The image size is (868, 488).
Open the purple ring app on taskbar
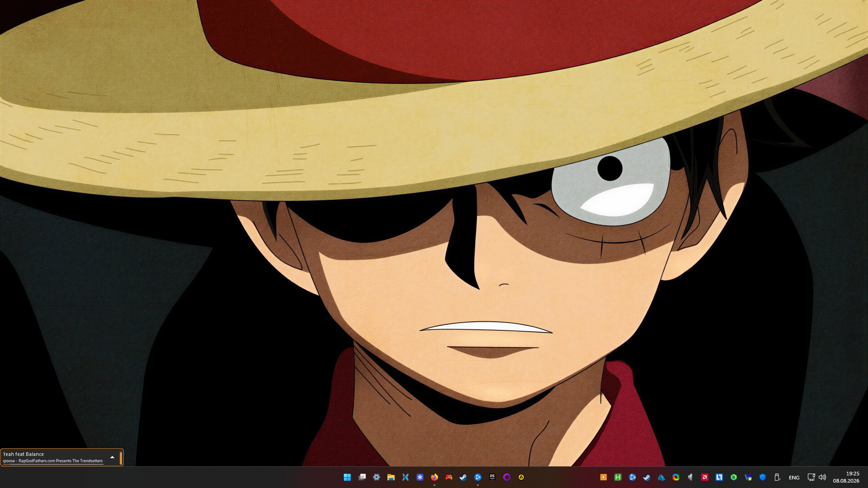coord(507,477)
